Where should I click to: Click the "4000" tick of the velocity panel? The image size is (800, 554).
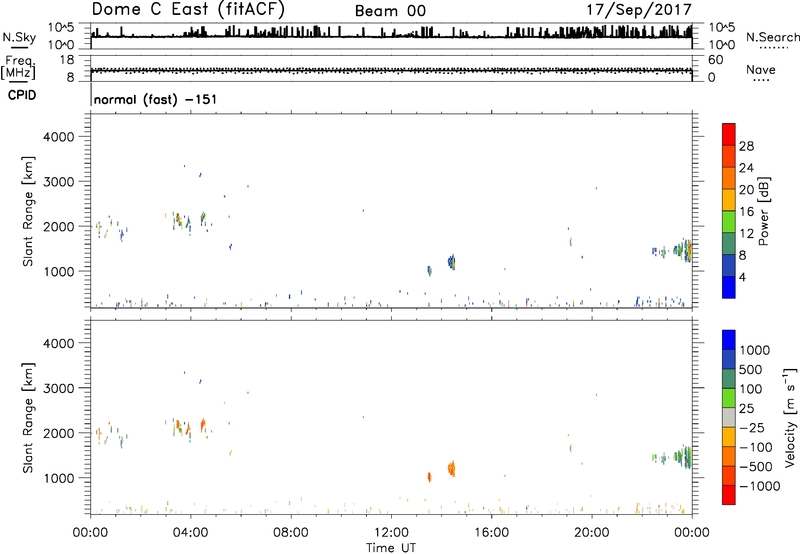[x=59, y=343]
